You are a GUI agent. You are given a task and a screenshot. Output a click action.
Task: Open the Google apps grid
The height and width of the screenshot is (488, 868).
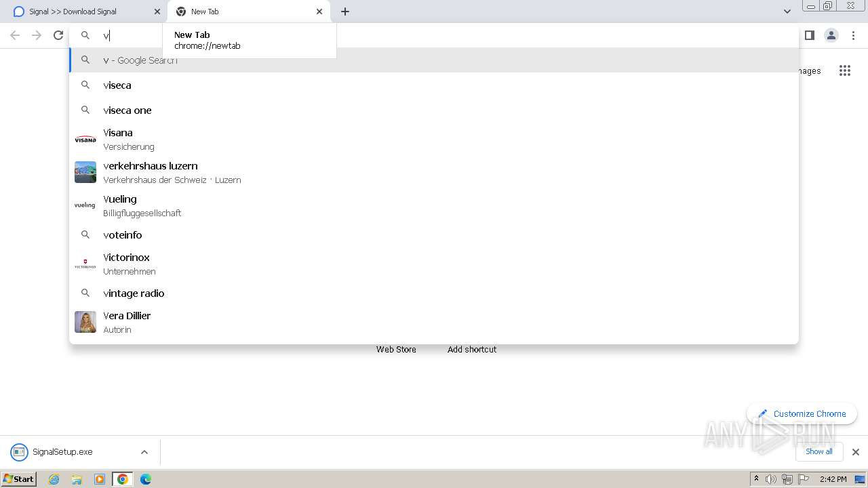(844, 70)
